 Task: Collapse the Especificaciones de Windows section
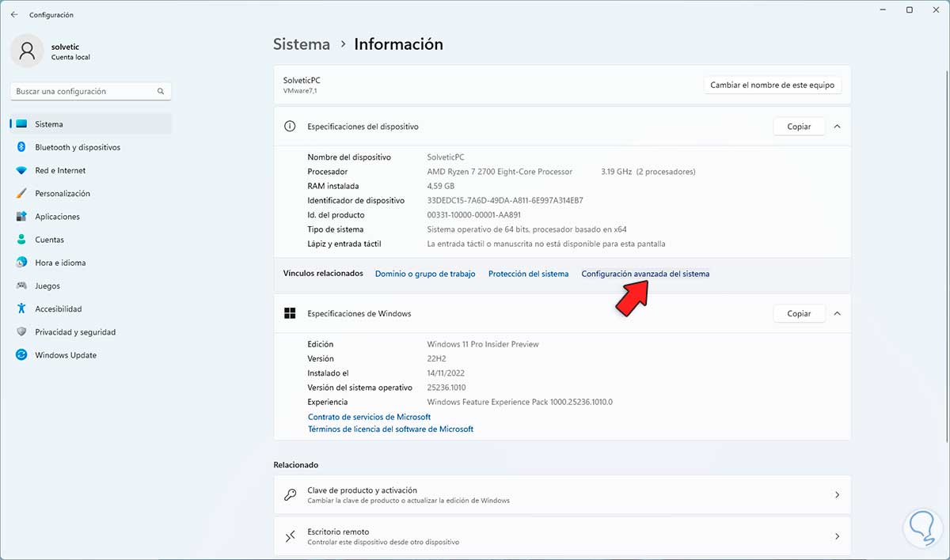point(837,313)
